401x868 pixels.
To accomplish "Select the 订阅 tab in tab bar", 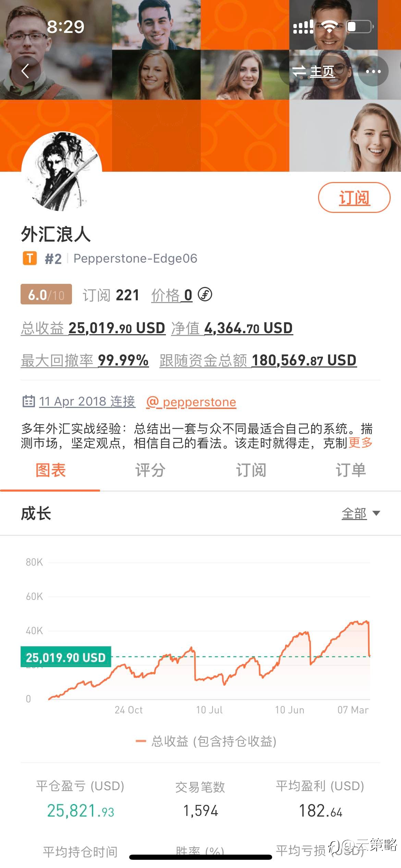I will (x=251, y=470).
